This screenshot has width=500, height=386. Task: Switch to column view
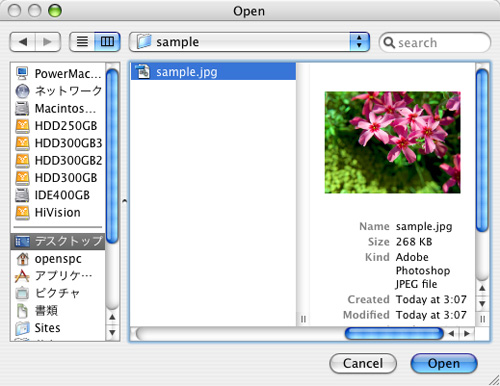click(x=107, y=42)
